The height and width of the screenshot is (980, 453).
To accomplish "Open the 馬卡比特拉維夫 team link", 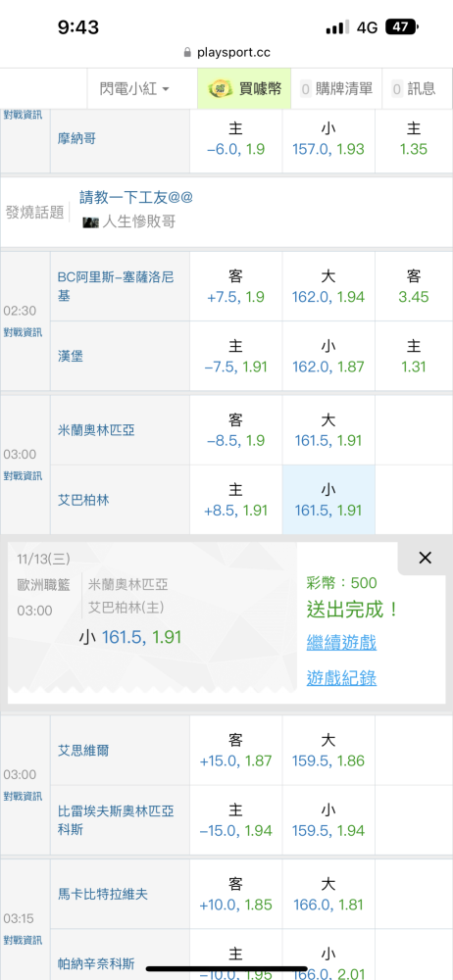I will coord(103,895).
